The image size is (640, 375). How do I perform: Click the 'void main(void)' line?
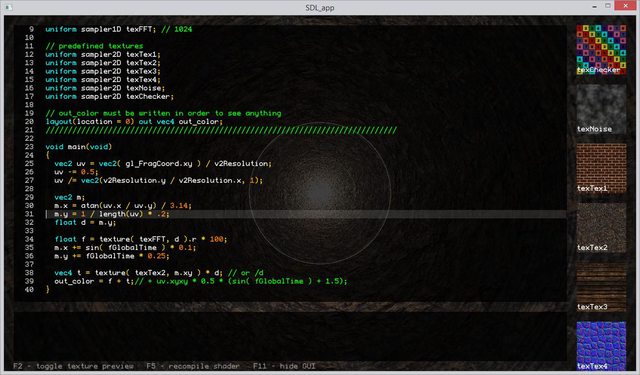coord(78,146)
